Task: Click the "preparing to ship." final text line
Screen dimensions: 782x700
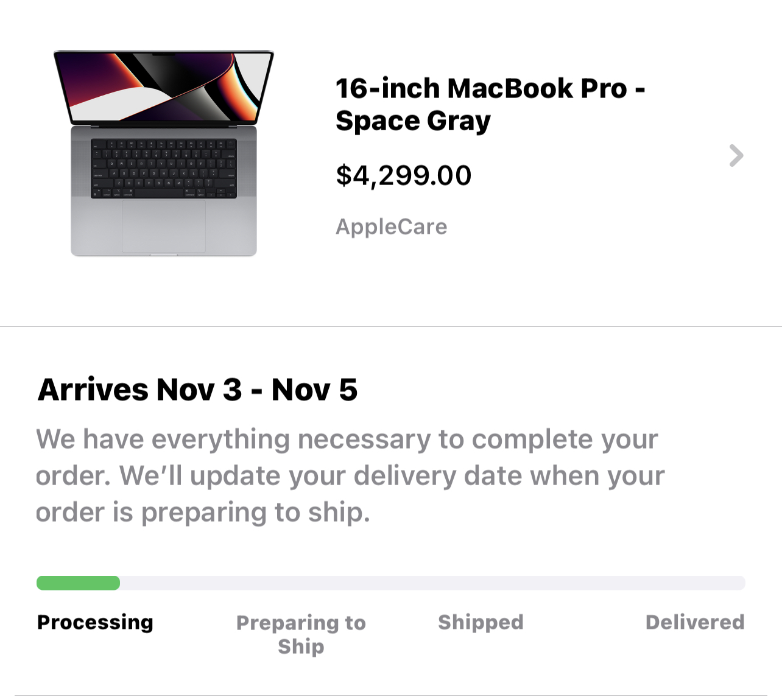Action: (203, 513)
